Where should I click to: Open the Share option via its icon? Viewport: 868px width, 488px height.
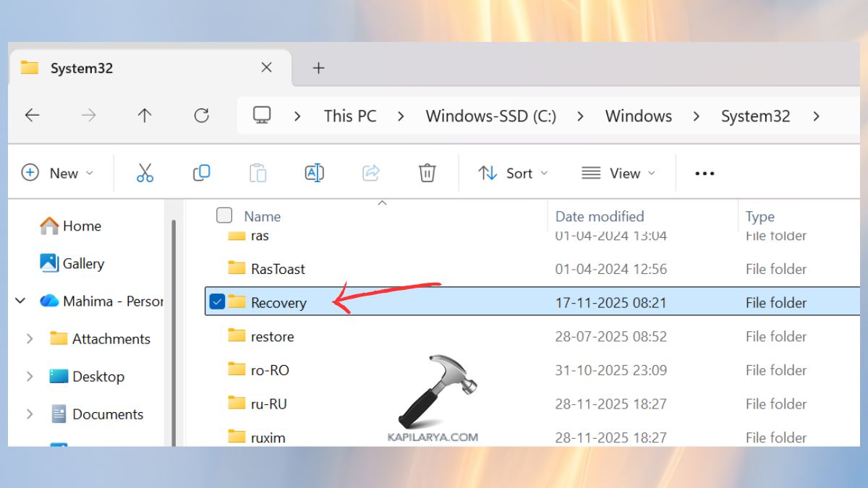pyautogui.click(x=370, y=173)
